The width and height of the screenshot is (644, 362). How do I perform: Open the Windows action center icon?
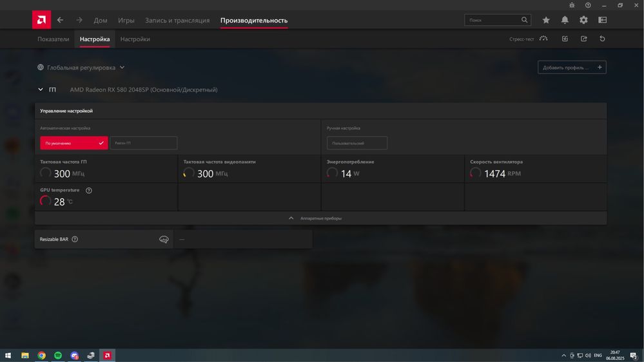[x=634, y=356]
